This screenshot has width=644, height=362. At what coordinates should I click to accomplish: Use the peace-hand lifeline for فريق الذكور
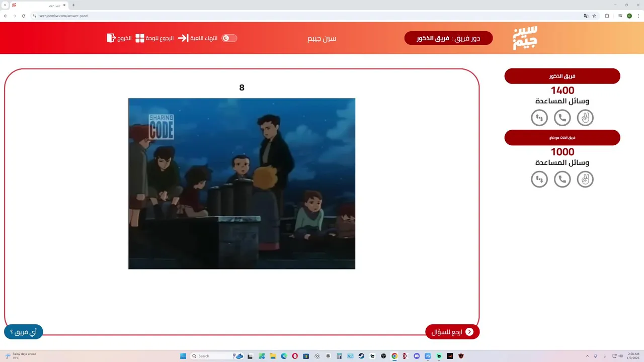coord(585,118)
